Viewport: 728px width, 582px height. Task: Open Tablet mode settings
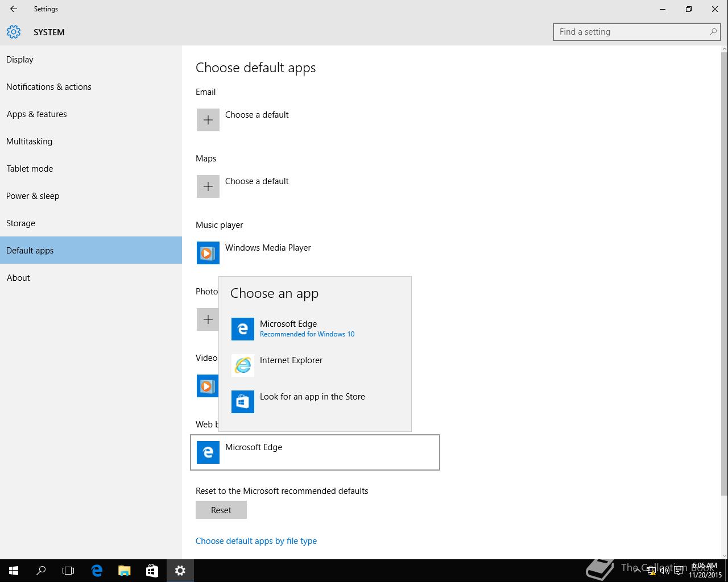91,168
